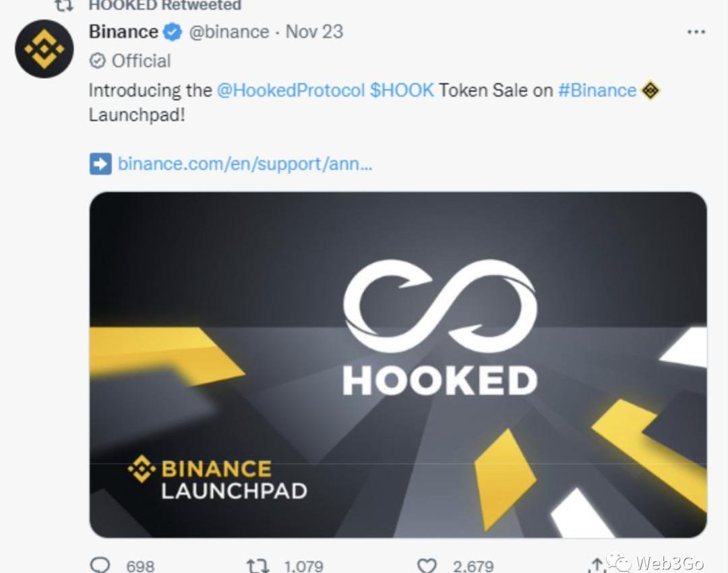The width and height of the screenshot is (728, 573).
Task: Open the tweet's Nov 23 timestamp
Action: (314, 32)
